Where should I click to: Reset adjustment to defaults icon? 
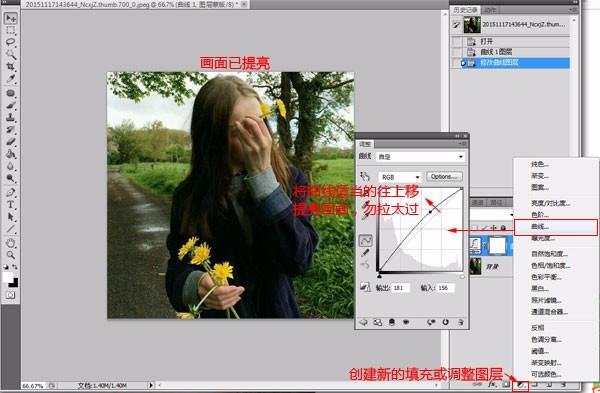[445, 323]
